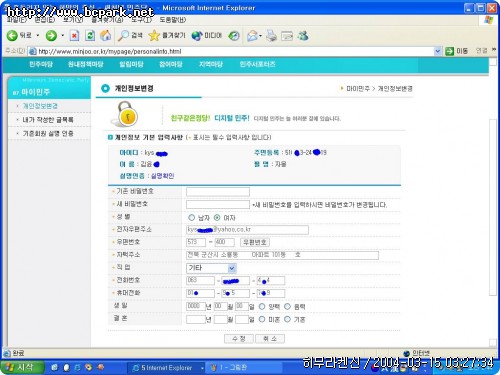Image resolution: width=500 pixels, height=375 pixels.
Task: Select the 기혼 (married) radio button
Action: pos(287,319)
